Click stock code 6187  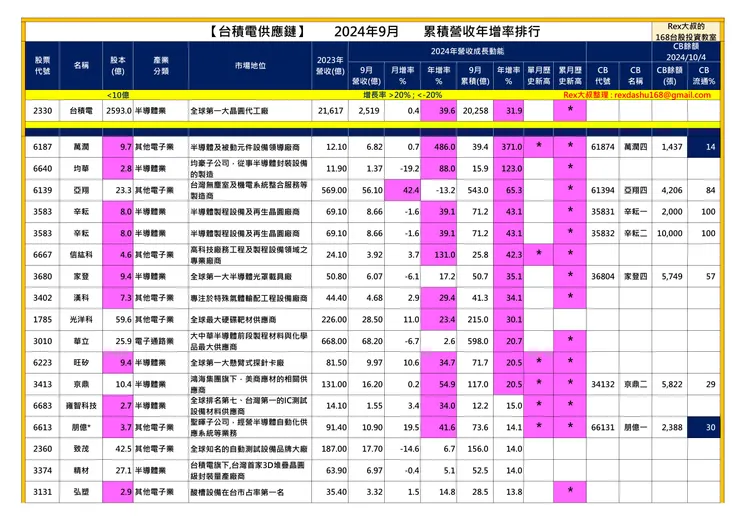(42, 147)
